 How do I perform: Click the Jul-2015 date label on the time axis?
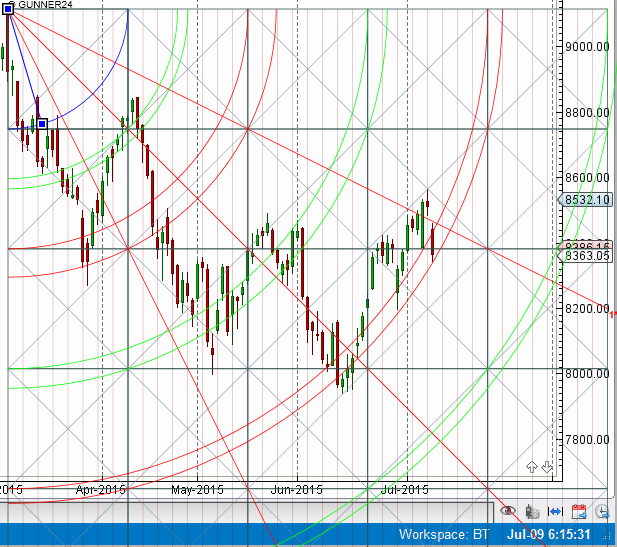tap(404, 490)
